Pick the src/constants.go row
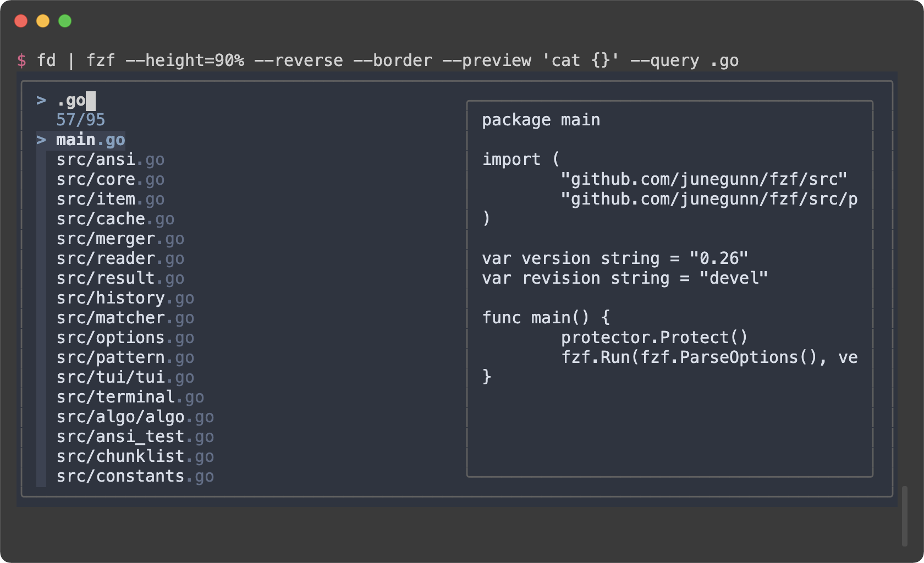924x563 pixels. [135, 476]
